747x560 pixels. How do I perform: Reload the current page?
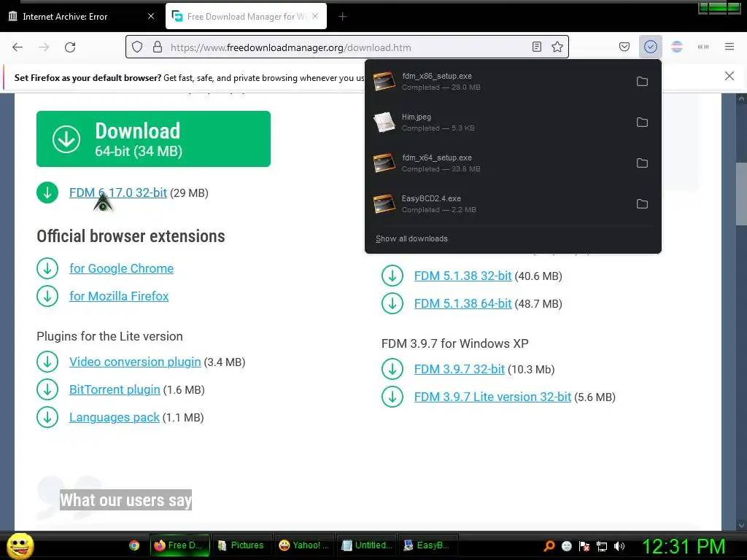70,47
